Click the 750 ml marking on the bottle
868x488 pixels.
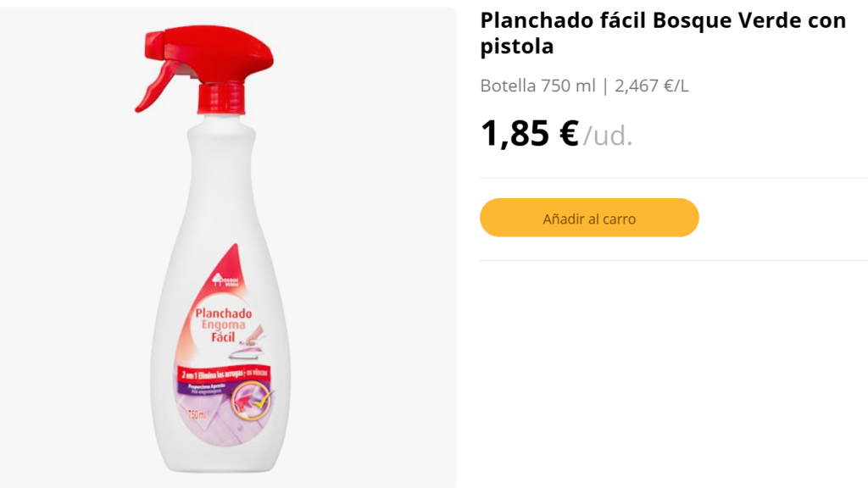(198, 413)
